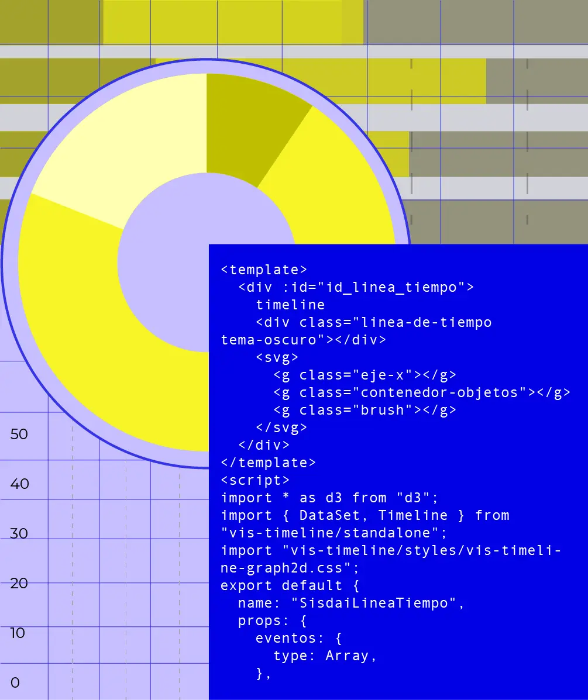Screen dimensions: 588x700
Task: Click the 30 label on the axis
Action: pos(19,533)
